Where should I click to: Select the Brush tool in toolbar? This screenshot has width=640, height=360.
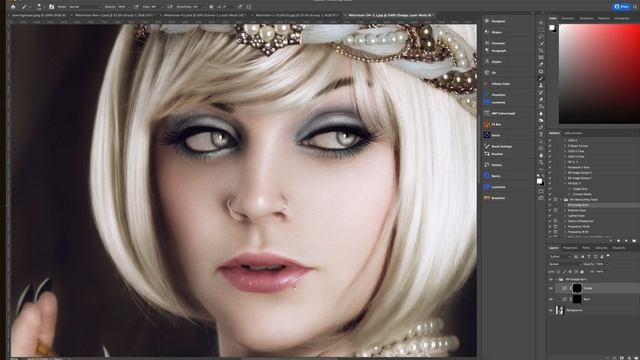pyautogui.click(x=541, y=78)
